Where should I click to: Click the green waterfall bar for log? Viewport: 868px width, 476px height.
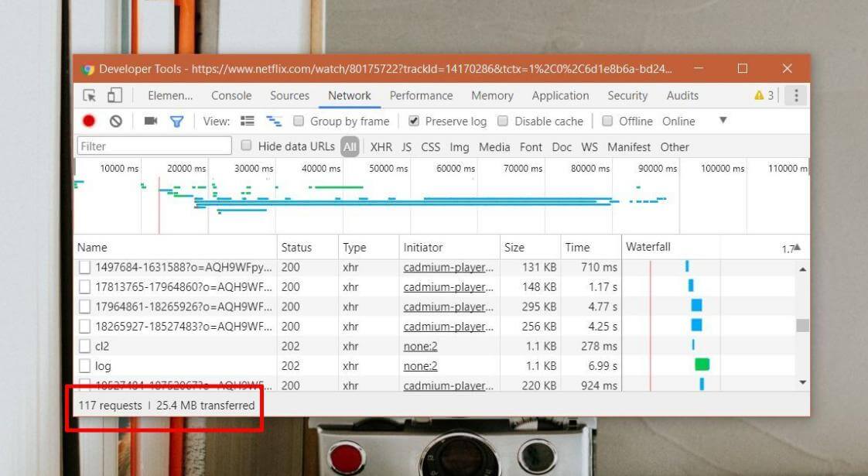coord(702,364)
